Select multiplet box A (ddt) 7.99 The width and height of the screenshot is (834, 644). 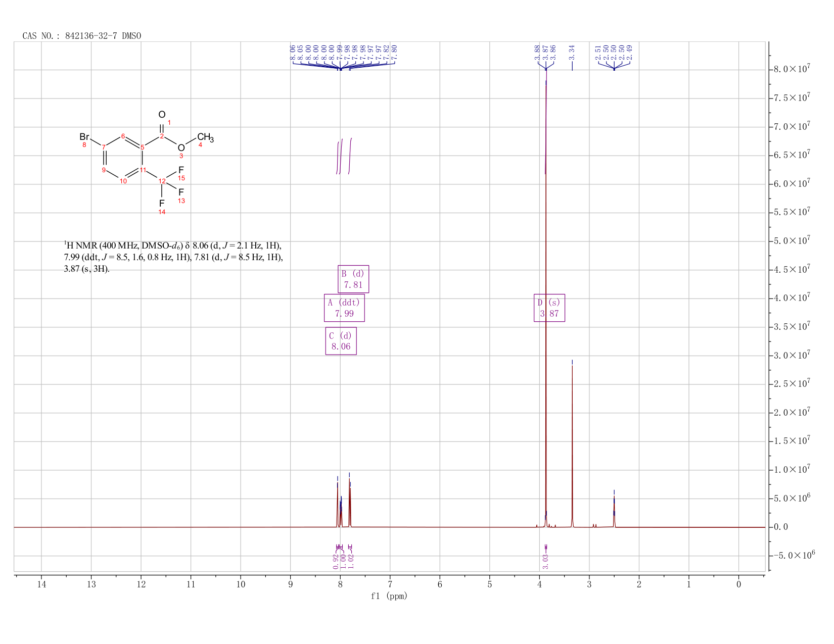click(x=344, y=308)
